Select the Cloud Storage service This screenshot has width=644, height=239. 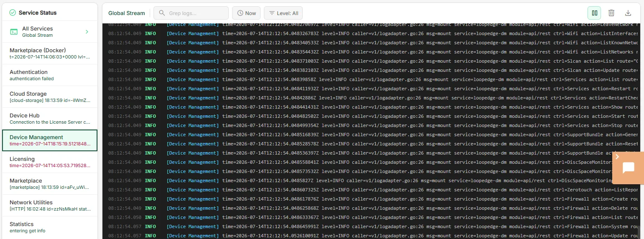[50, 97]
